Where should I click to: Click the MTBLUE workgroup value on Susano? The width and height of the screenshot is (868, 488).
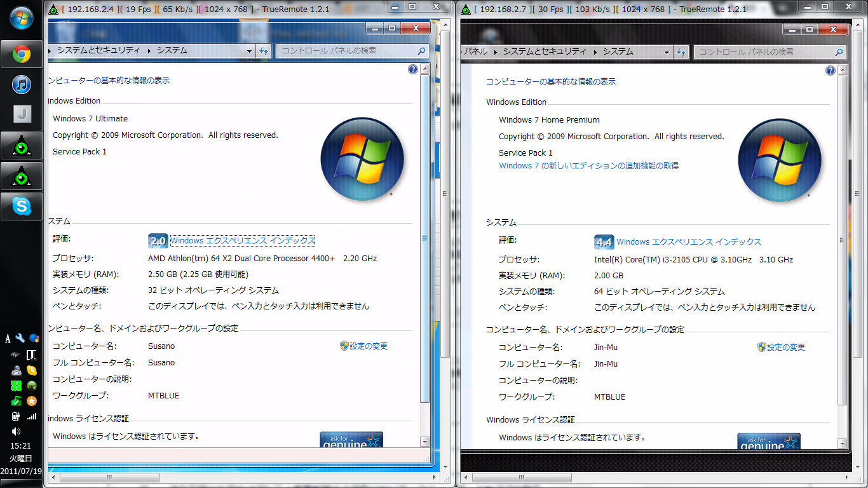pyautogui.click(x=163, y=396)
